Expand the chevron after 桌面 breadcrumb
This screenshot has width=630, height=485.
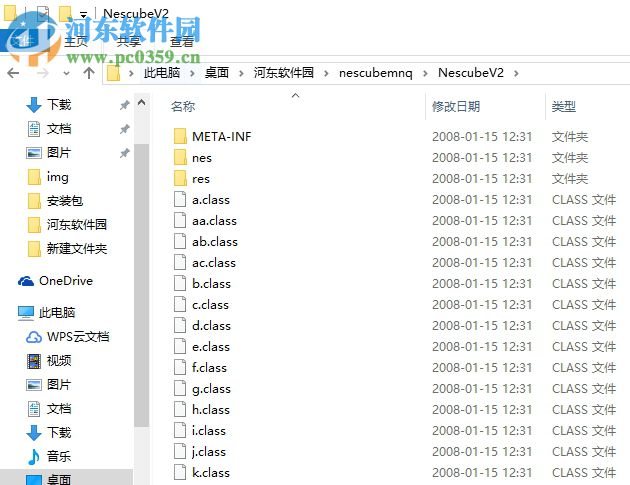click(241, 73)
